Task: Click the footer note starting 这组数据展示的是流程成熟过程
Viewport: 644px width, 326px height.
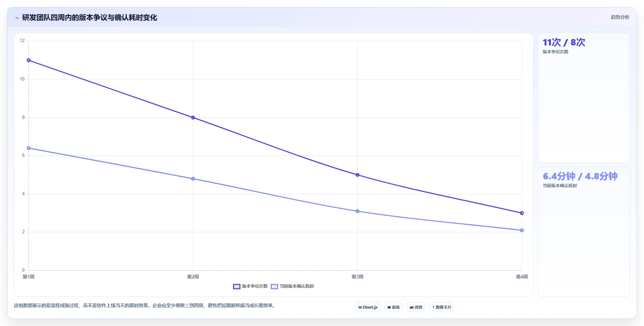Action: 145,305
